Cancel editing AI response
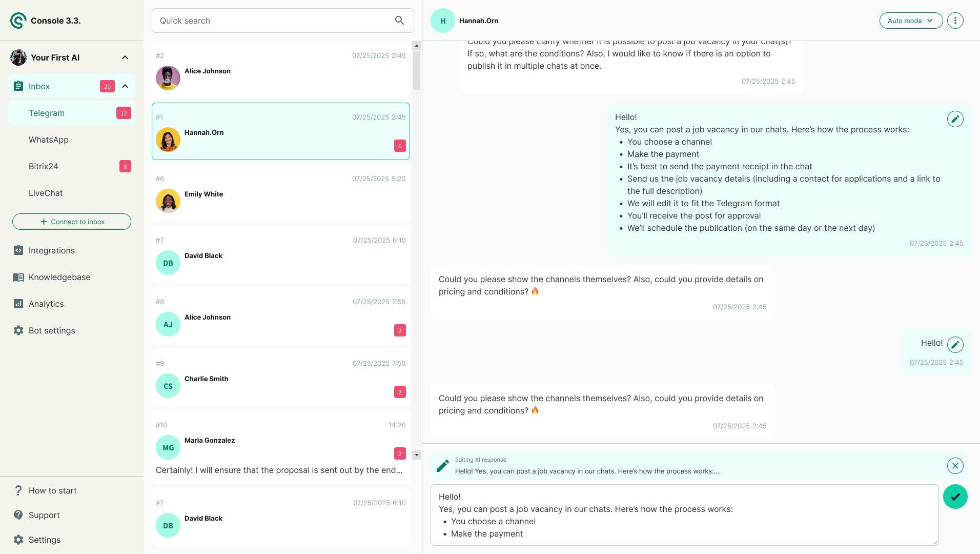Viewport: 980px width, 554px height. tap(955, 466)
